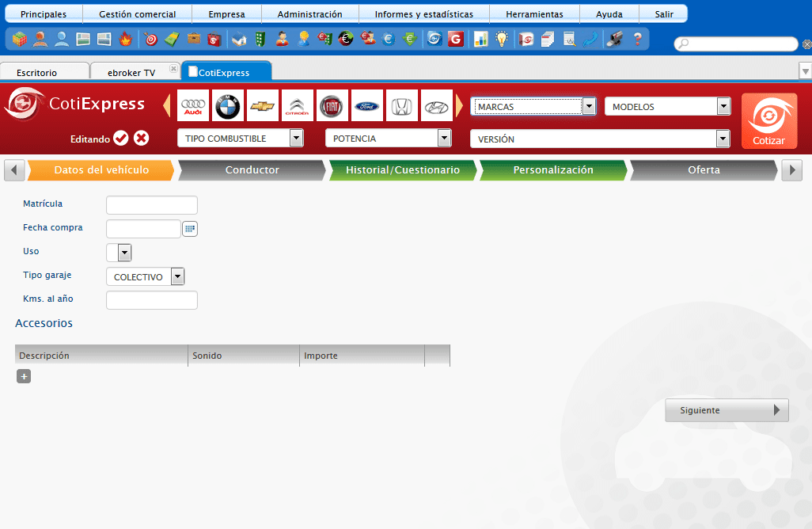The height and width of the screenshot is (529, 812).
Task: Open the Fecha compra calendar picker
Action: pyautogui.click(x=190, y=229)
